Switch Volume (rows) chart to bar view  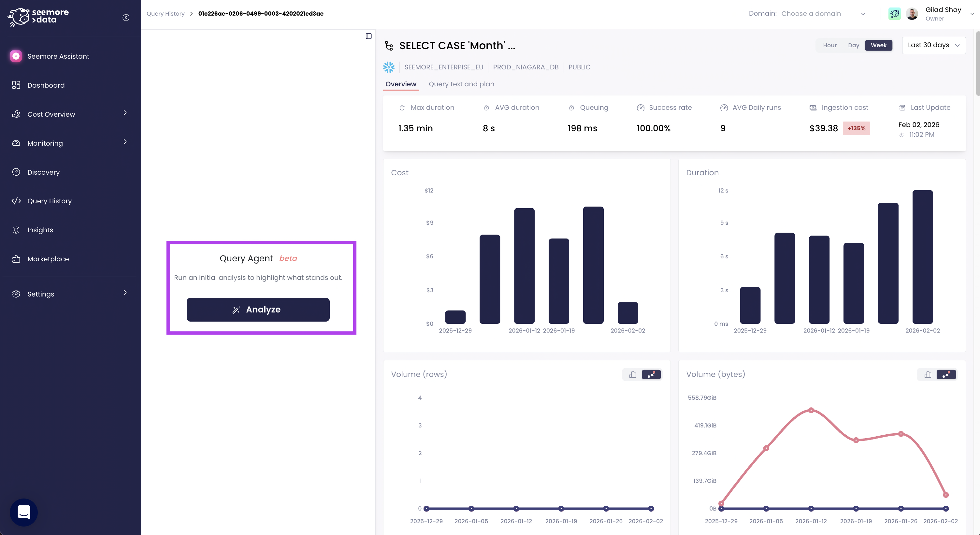point(632,374)
